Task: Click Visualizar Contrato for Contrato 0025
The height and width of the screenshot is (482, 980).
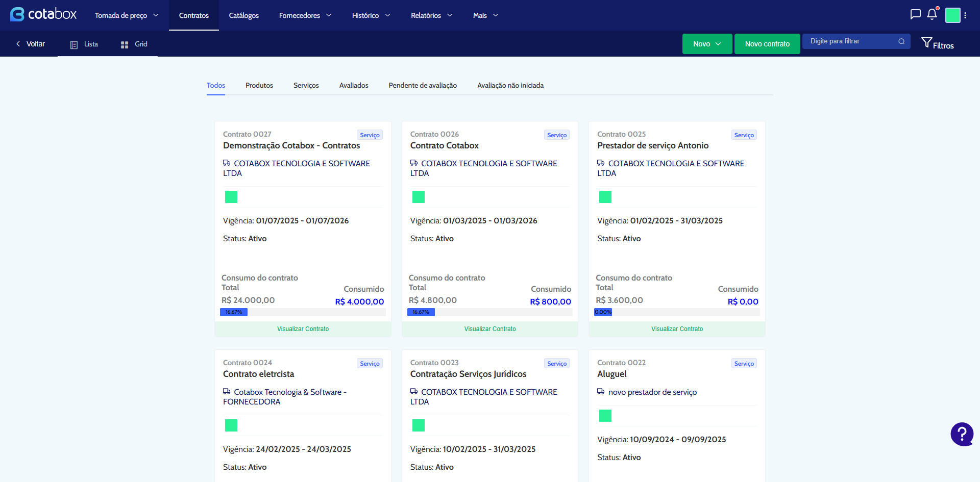Action: [x=677, y=329]
